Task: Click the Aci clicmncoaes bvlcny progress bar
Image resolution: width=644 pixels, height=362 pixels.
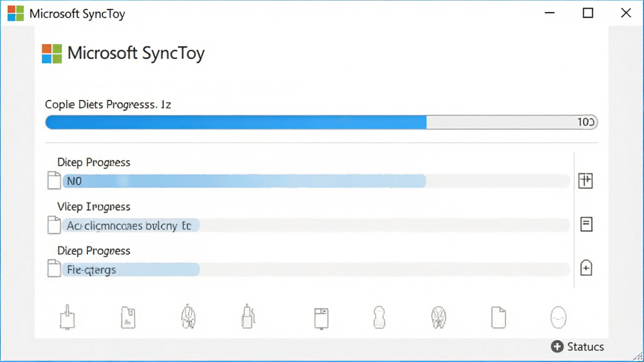Action: click(x=316, y=226)
